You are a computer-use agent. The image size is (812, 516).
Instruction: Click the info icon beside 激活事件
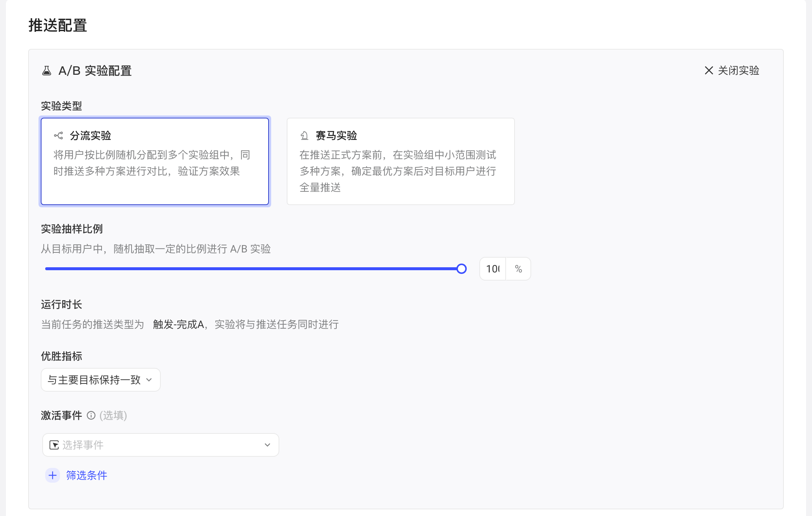[x=91, y=415]
